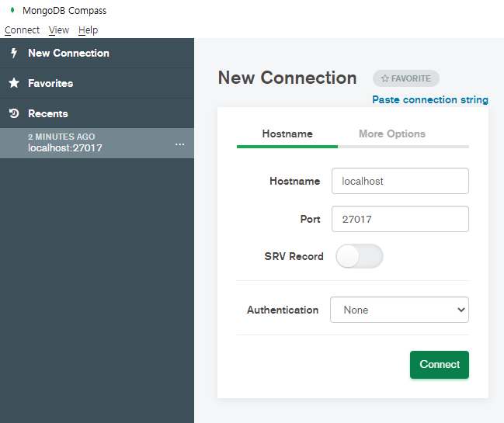This screenshot has width=504, height=423.
Task: Open the Connect menu
Action: pyautogui.click(x=22, y=29)
